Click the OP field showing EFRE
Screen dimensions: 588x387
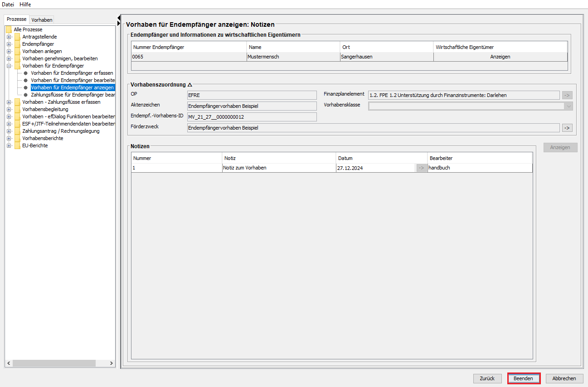[252, 95]
